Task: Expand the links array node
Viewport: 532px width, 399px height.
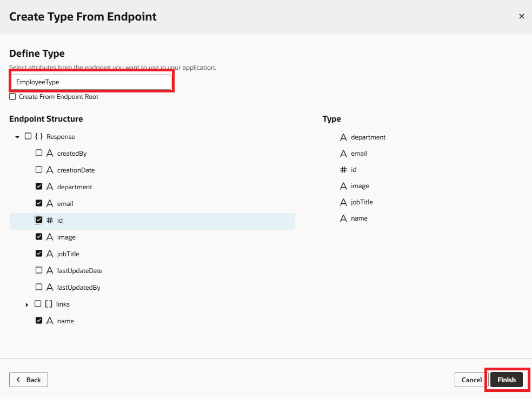Action: (27, 305)
